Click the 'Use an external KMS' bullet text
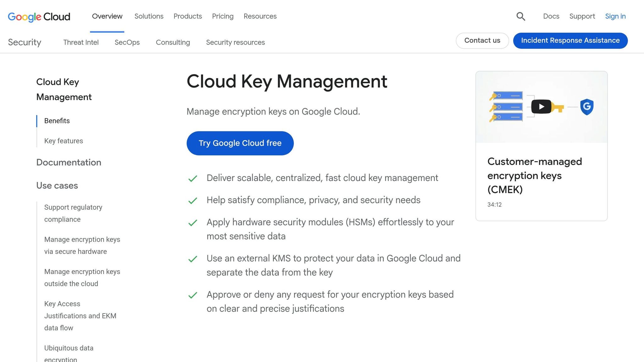The width and height of the screenshot is (644, 362). [333, 265]
